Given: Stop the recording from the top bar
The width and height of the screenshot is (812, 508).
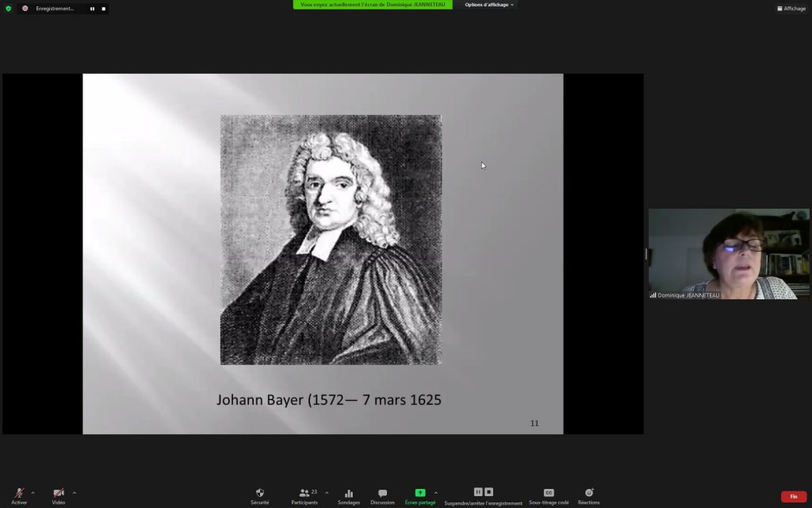Looking at the screenshot, I should (104, 9).
